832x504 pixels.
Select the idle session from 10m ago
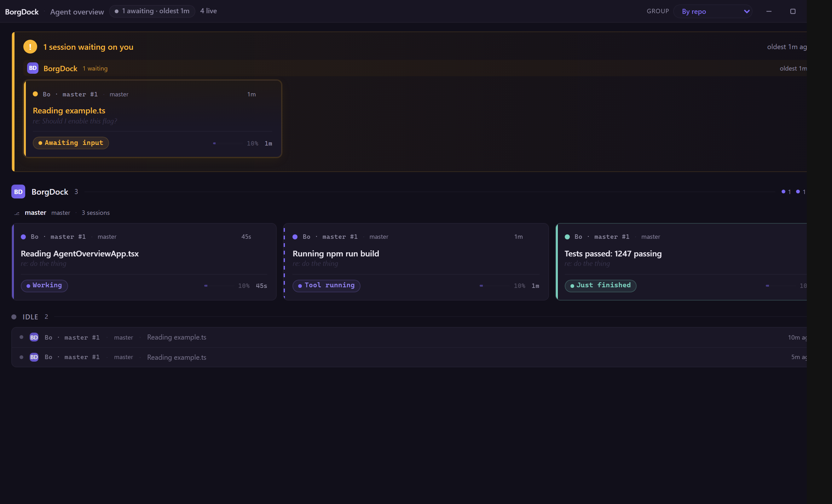409,337
